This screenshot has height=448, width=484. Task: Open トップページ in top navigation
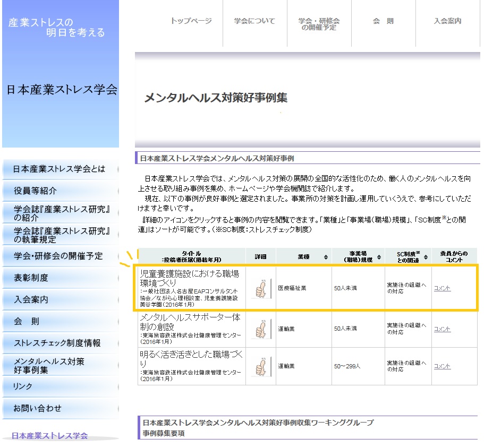pos(191,21)
